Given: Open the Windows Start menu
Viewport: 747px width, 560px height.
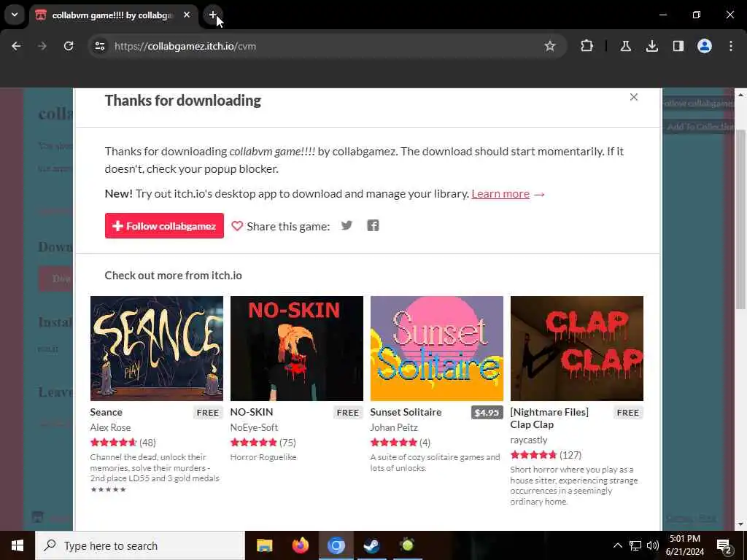Looking at the screenshot, I should (x=18, y=545).
